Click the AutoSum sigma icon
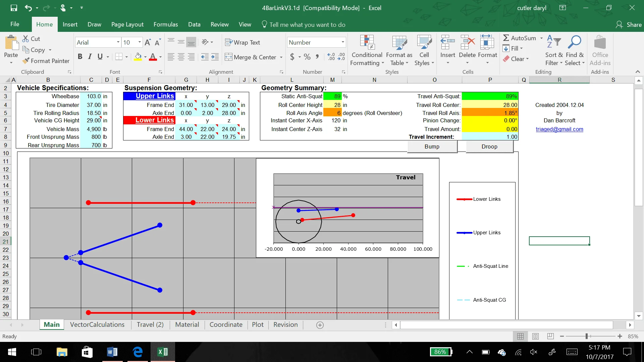 tap(506, 38)
